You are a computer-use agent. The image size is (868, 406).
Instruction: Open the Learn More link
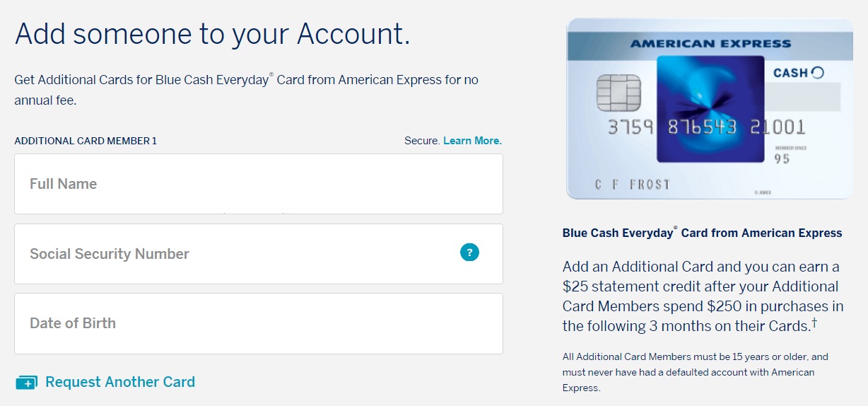472,141
